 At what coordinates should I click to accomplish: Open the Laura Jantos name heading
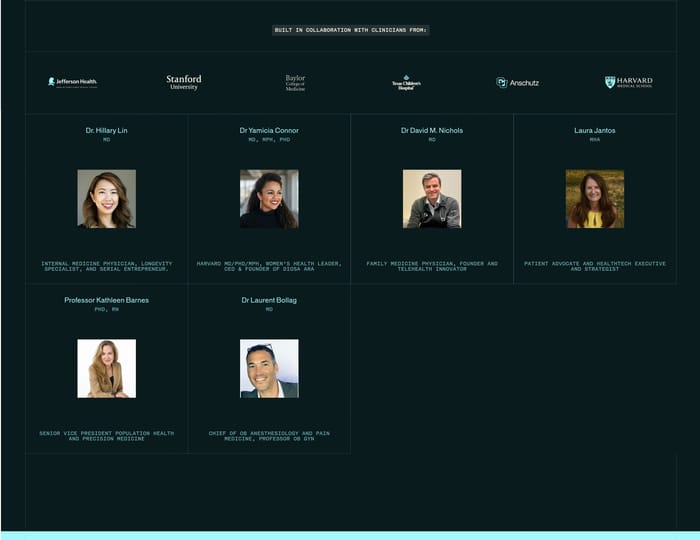click(x=595, y=130)
